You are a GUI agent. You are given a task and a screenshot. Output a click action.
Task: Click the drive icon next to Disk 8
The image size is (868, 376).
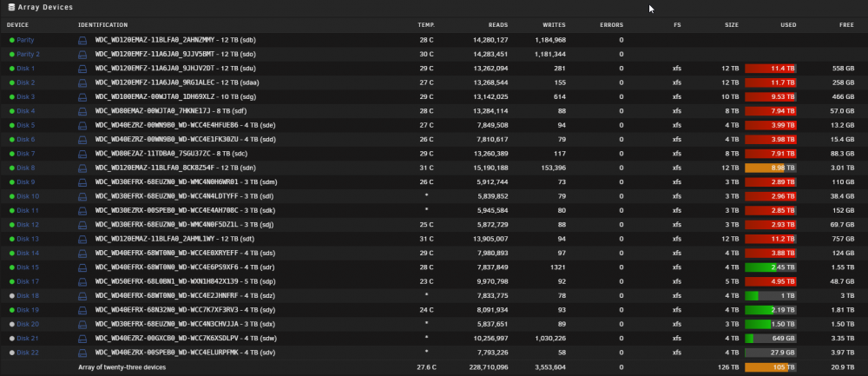point(82,168)
